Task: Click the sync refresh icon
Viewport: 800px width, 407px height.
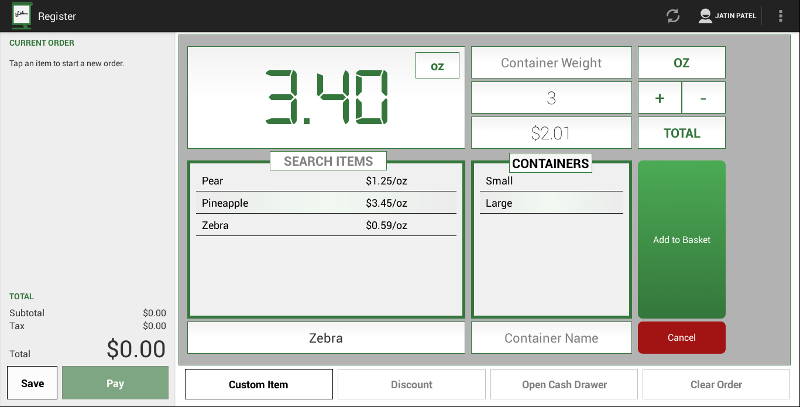Action: point(673,16)
